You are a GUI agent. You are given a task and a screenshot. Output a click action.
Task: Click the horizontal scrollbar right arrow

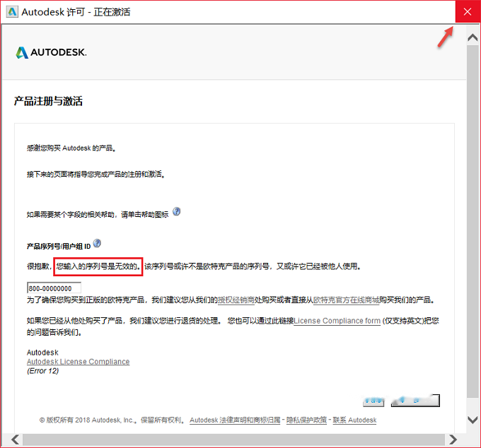pos(453,440)
